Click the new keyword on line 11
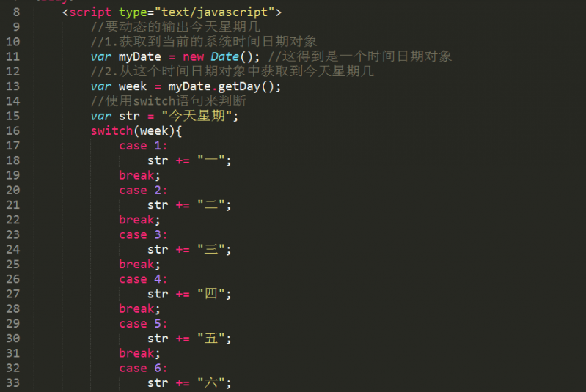Image resolution: width=586 pixels, height=392 pixels. (193, 56)
